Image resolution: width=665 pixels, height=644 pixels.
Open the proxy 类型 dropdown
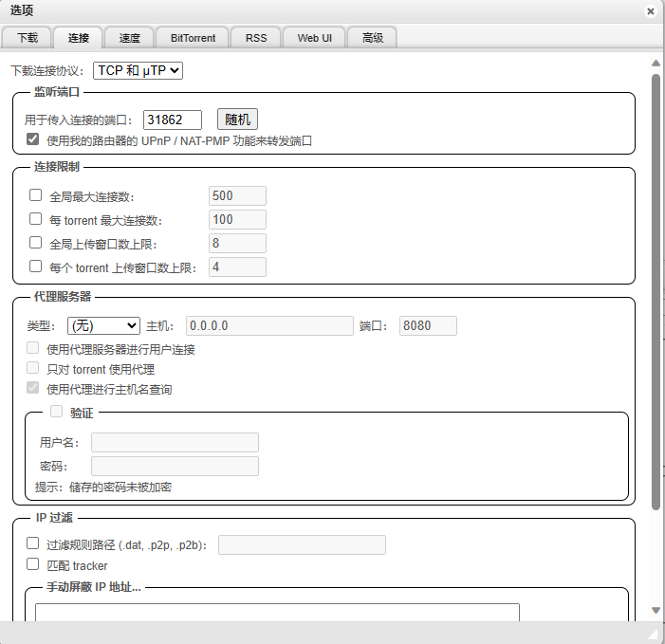(103, 325)
